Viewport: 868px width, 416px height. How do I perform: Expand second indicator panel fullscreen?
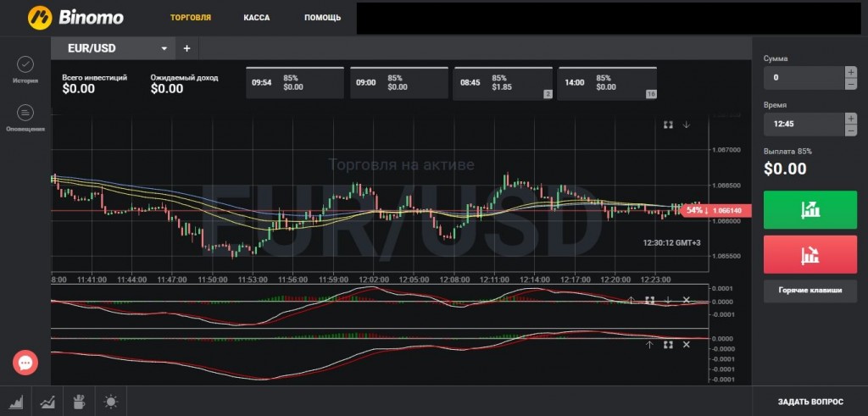[x=668, y=345]
